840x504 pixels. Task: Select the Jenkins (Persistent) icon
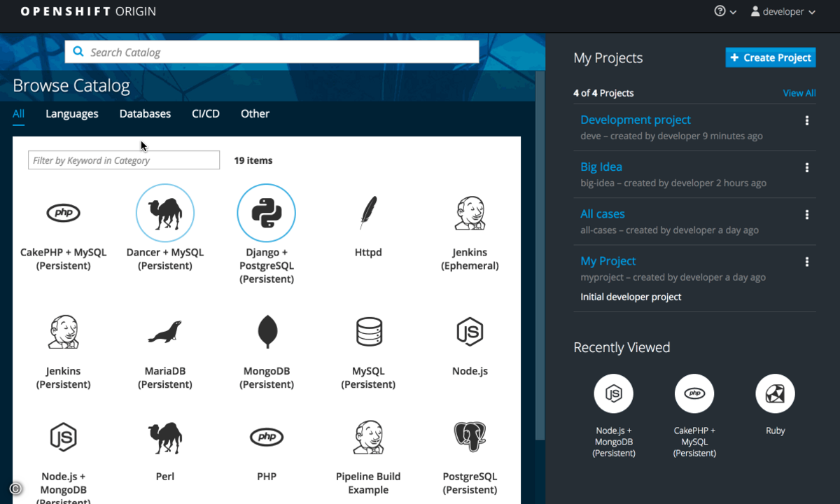[63, 332]
